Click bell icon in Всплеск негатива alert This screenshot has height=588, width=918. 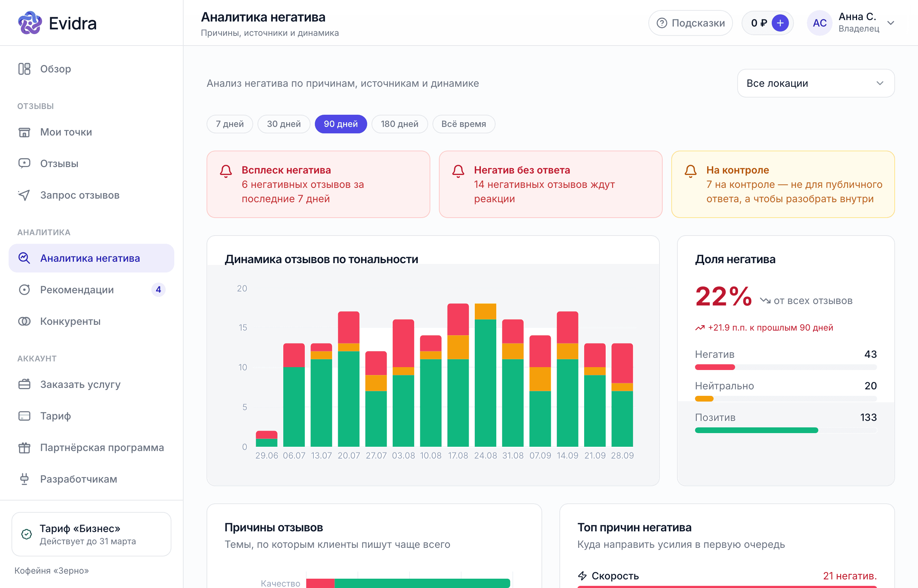(x=226, y=171)
